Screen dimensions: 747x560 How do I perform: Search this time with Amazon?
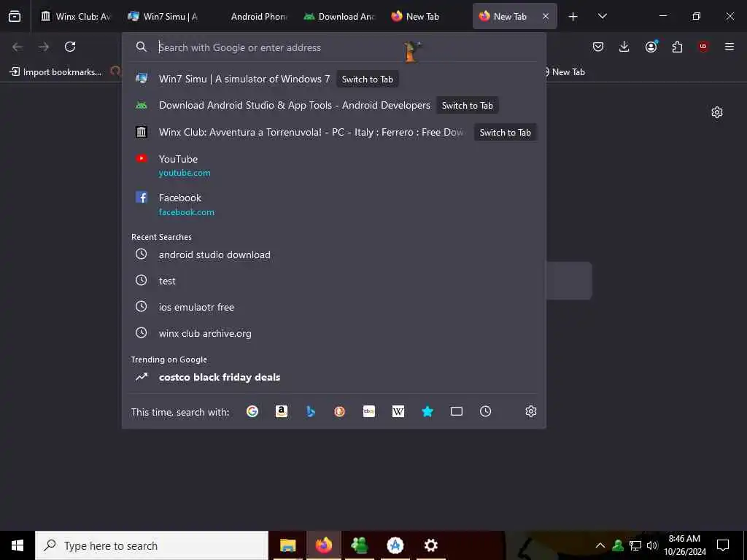tap(282, 411)
